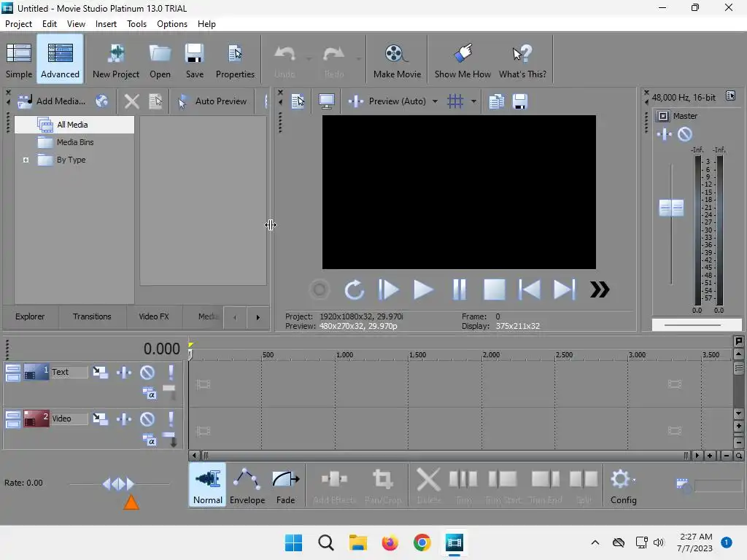747x560 pixels.
Task: Open the Tools menu
Action: click(x=136, y=24)
